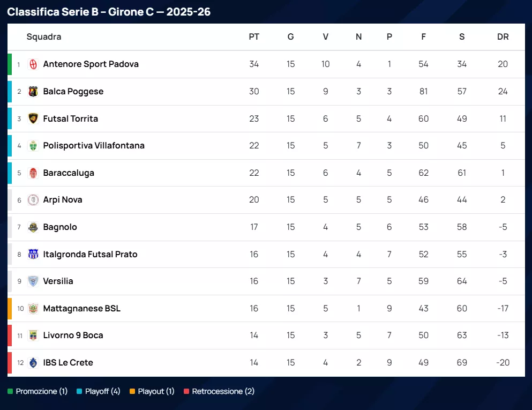This screenshot has height=410, width=532.
Task: Click Antenore Sport Padova team crest
Action: [33, 64]
